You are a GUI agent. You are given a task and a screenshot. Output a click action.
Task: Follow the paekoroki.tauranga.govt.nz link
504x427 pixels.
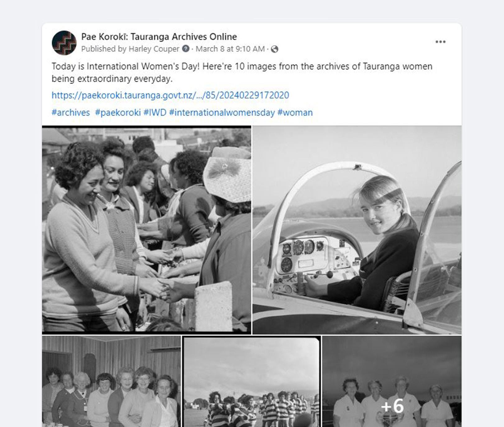click(170, 95)
